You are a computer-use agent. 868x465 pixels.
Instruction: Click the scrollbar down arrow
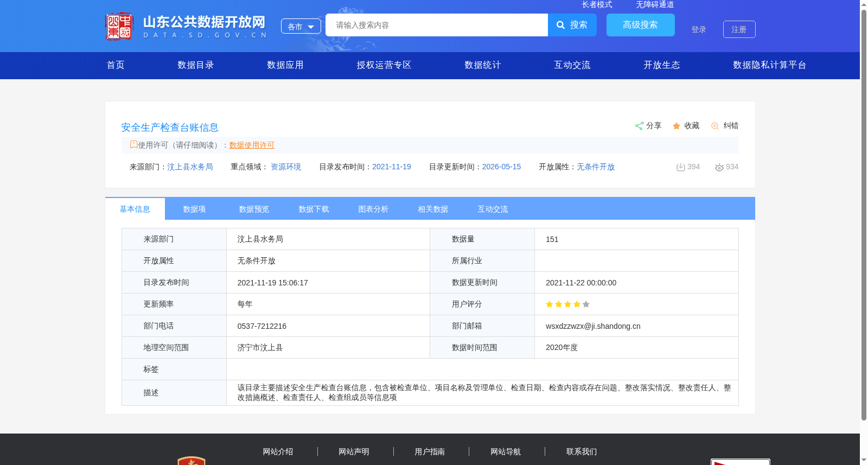tap(864, 461)
